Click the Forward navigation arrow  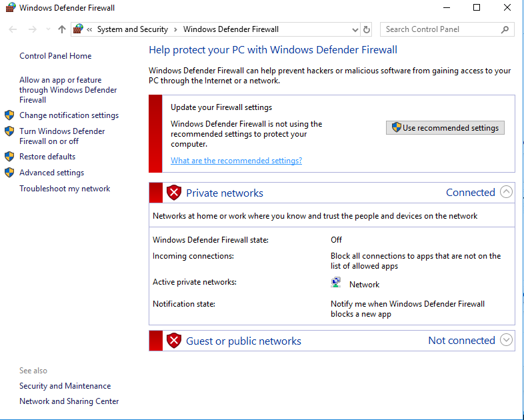(33, 29)
